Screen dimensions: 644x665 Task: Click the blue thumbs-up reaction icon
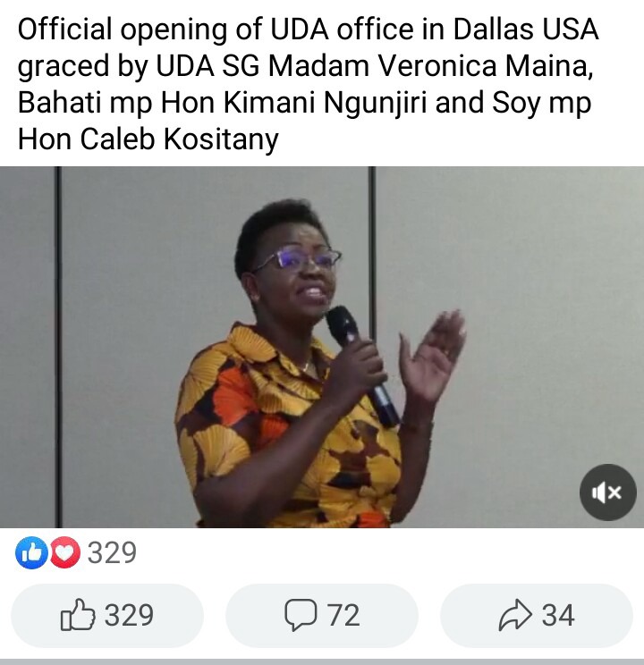click(31, 552)
